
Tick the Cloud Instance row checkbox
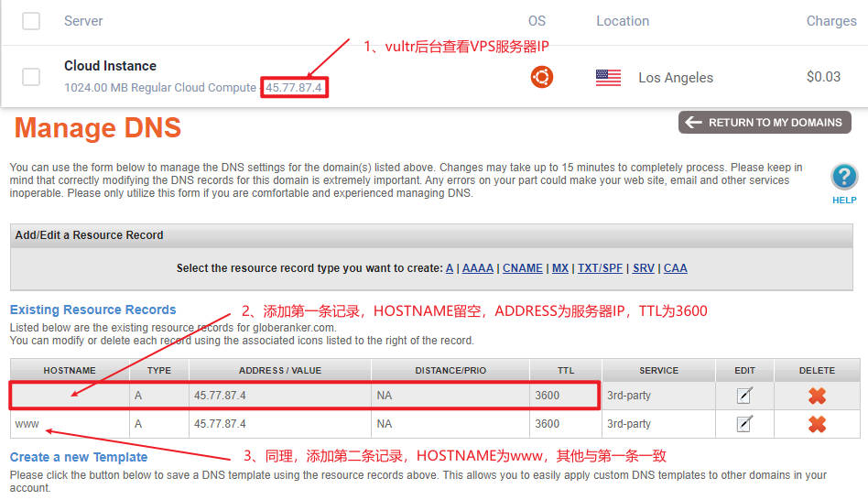pyautogui.click(x=31, y=76)
